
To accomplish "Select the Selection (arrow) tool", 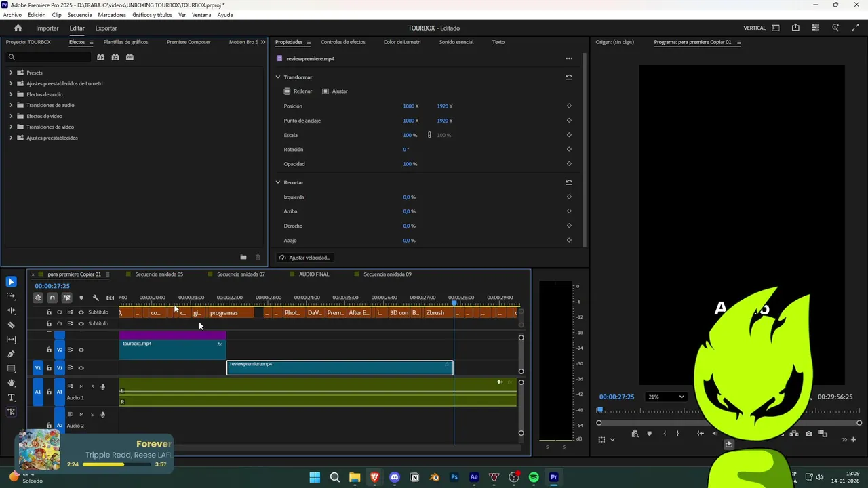I will coord(12,282).
